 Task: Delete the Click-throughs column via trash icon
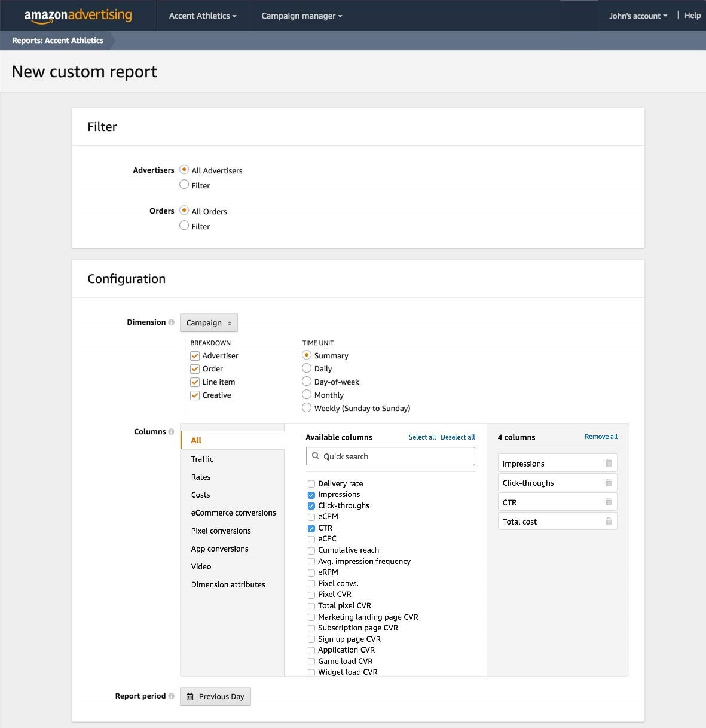(x=609, y=483)
